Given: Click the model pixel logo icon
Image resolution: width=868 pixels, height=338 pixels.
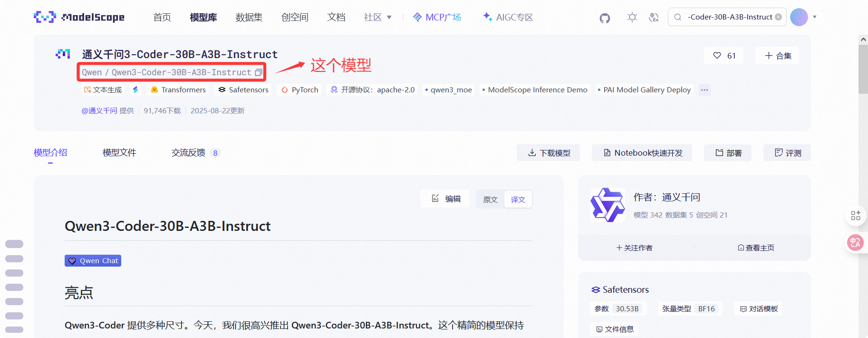Looking at the screenshot, I should [x=63, y=54].
